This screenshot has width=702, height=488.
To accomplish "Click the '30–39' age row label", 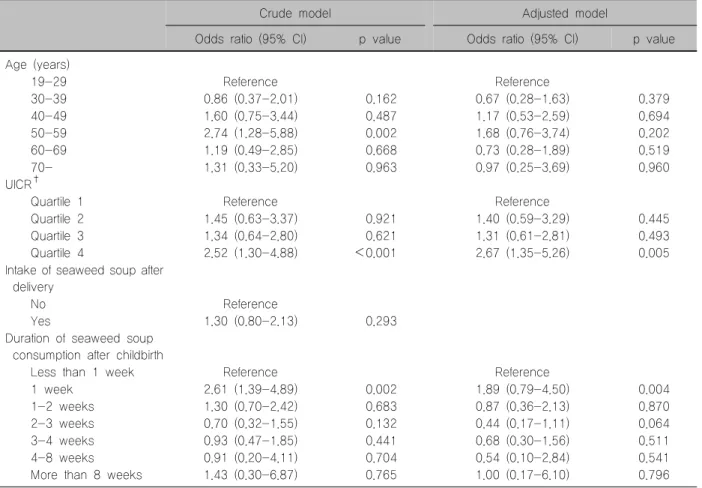I will tap(49, 99).
